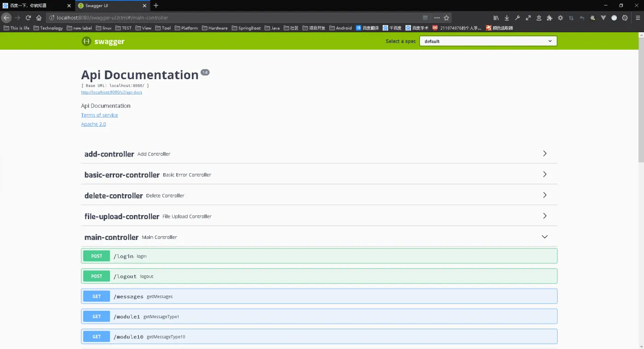
Task: Open the Java bookmarks folder
Action: coord(272,28)
